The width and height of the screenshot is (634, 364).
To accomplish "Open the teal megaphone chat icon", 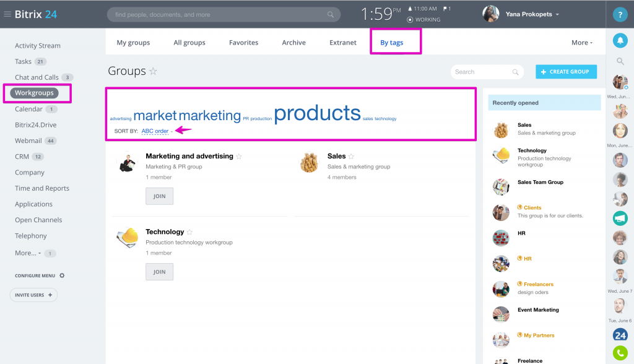I will (620, 219).
